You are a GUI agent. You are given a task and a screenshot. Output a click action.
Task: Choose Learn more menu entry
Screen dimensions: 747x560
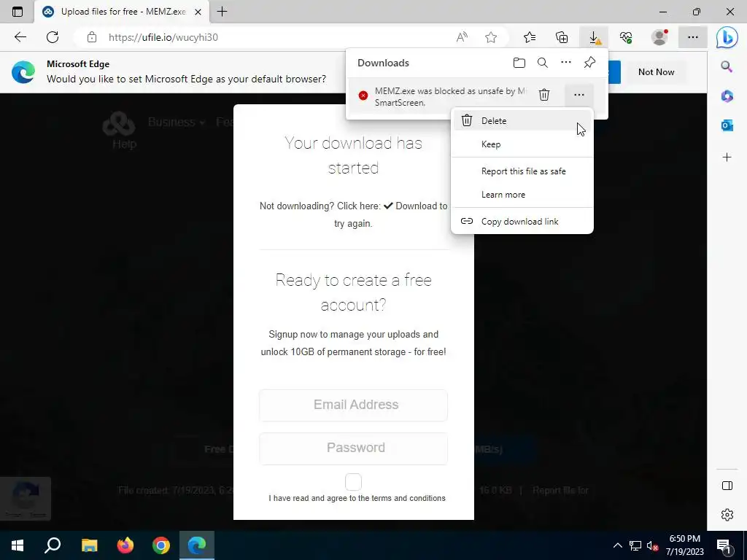(522, 195)
